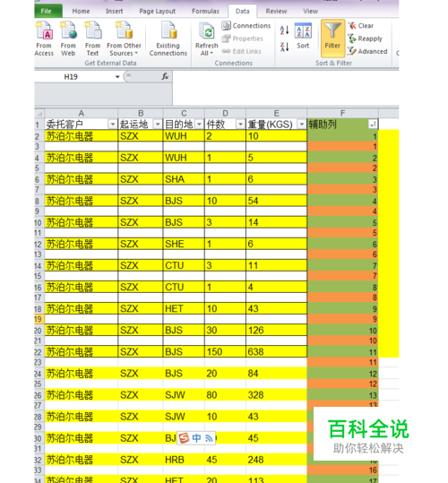Toggle Chinese input mode 中 icon
Image resolution: width=448 pixels, height=483 pixels.
coord(196,437)
